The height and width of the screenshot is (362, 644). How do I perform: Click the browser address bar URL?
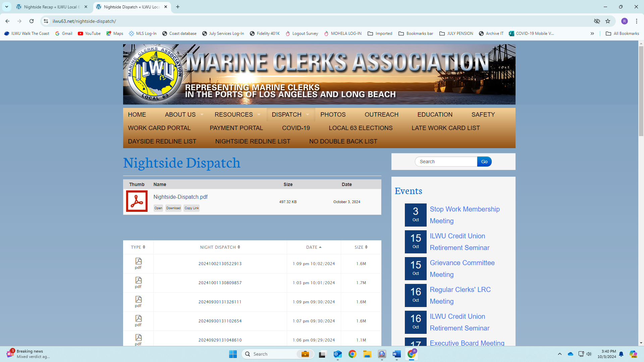pyautogui.click(x=84, y=21)
